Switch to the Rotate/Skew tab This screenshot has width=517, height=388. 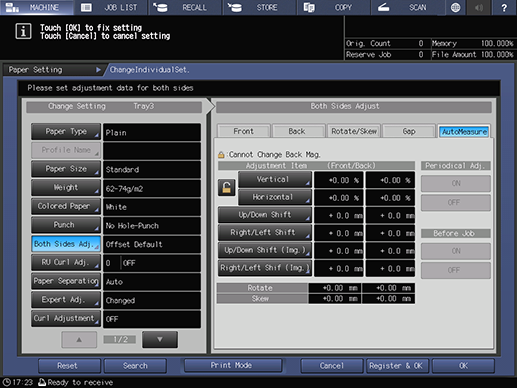[354, 131]
